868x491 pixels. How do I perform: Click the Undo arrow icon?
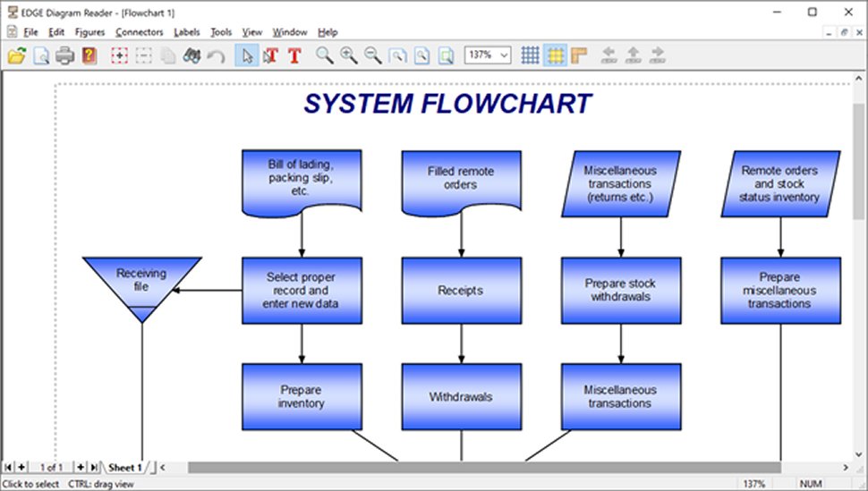pos(216,56)
